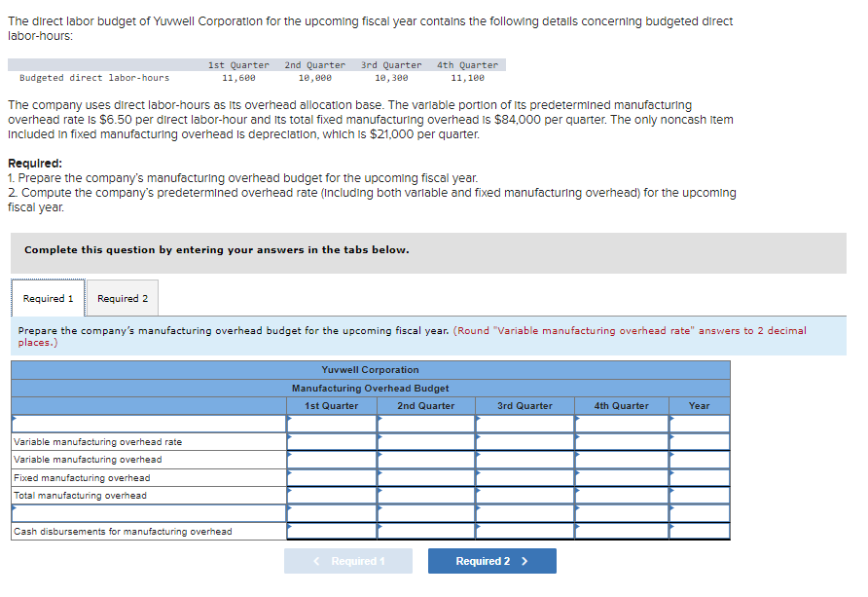The height and width of the screenshot is (597, 868).
Task: Click 4th Quarter cell for Variable manufacturing overhead rate
Action: click(622, 442)
